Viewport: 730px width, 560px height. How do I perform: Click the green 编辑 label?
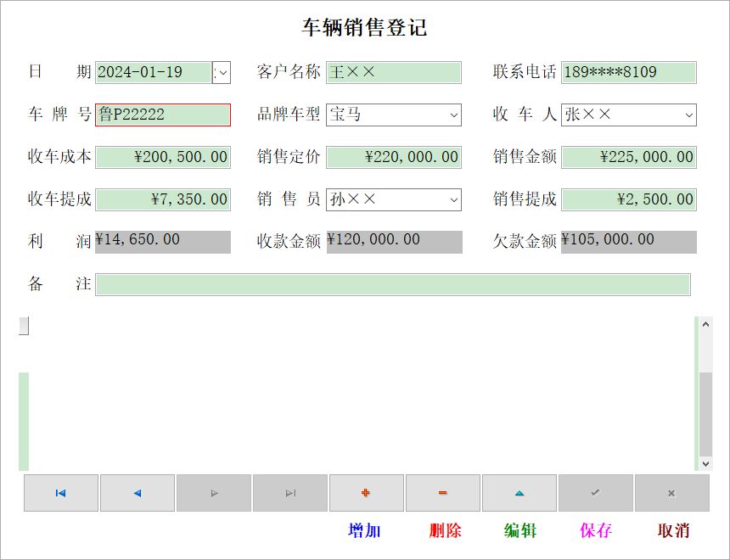[x=520, y=530]
